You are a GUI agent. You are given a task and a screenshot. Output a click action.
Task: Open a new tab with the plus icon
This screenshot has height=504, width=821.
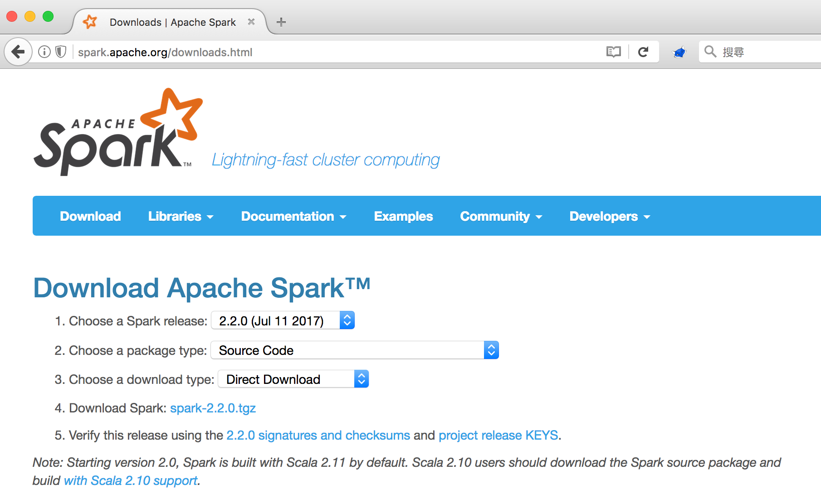coord(281,22)
